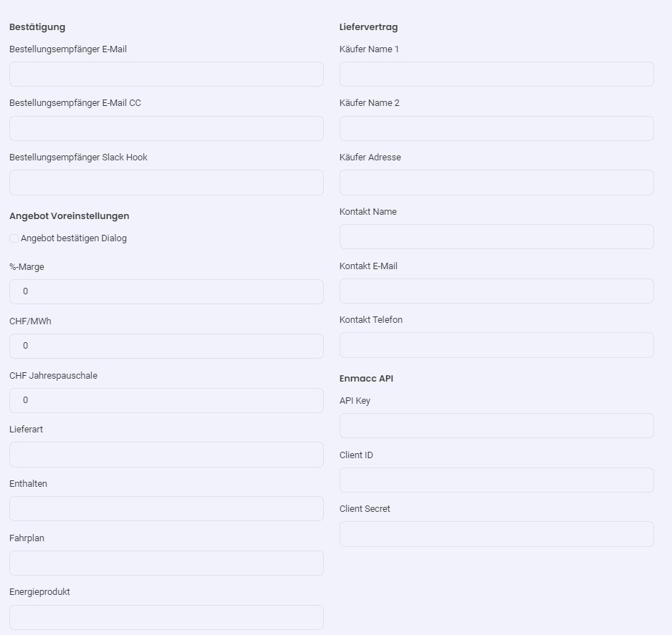Focus the CHF/MWh value field
672x635 pixels.
pos(166,346)
